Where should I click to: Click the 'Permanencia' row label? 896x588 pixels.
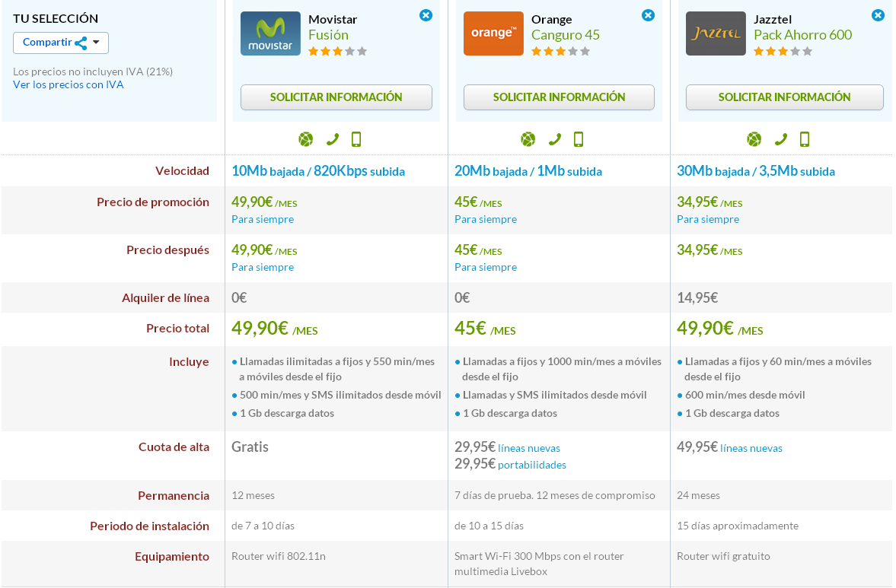[x=173, y=495]
